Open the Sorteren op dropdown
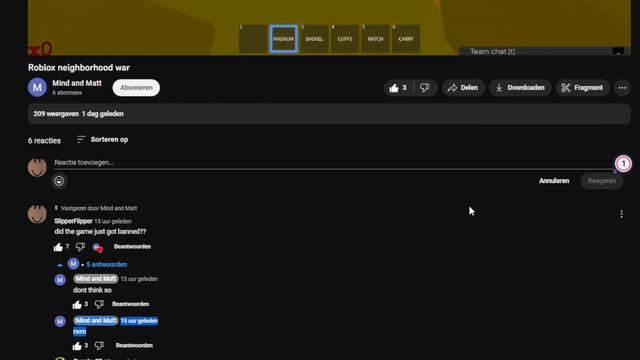 click(x=102, y=140)
